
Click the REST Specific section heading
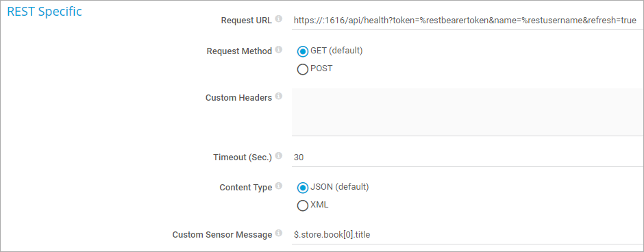45,12
